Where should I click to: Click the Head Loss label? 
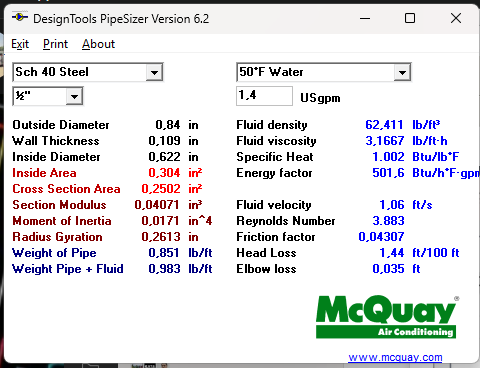(266, 253)
